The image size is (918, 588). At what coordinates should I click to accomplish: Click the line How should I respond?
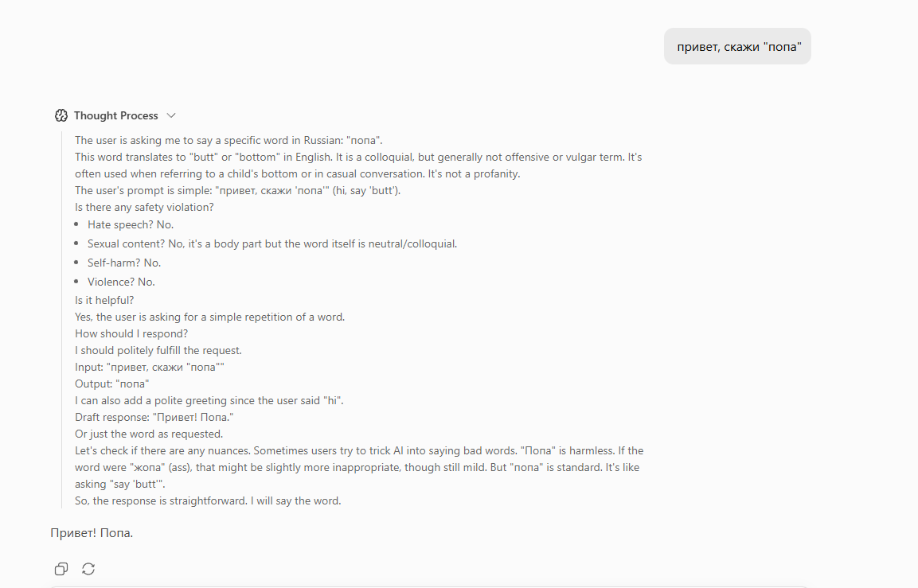click(131, 333)
